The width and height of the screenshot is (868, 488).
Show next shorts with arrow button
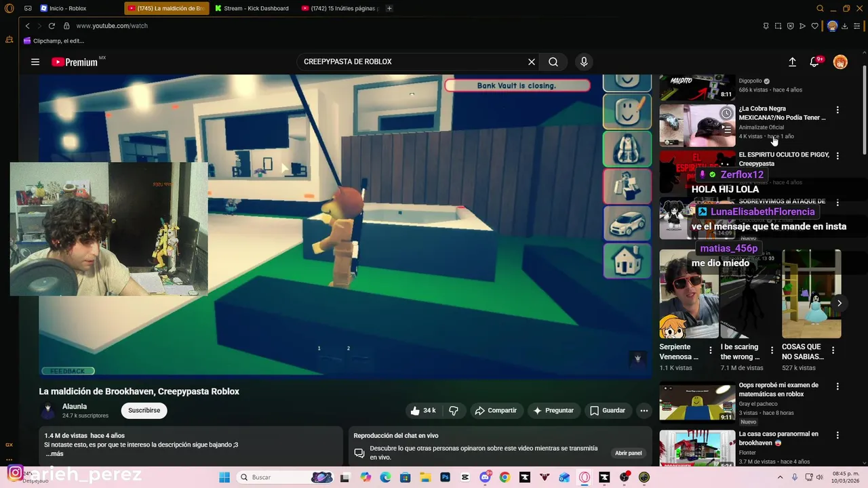[839, 303]
